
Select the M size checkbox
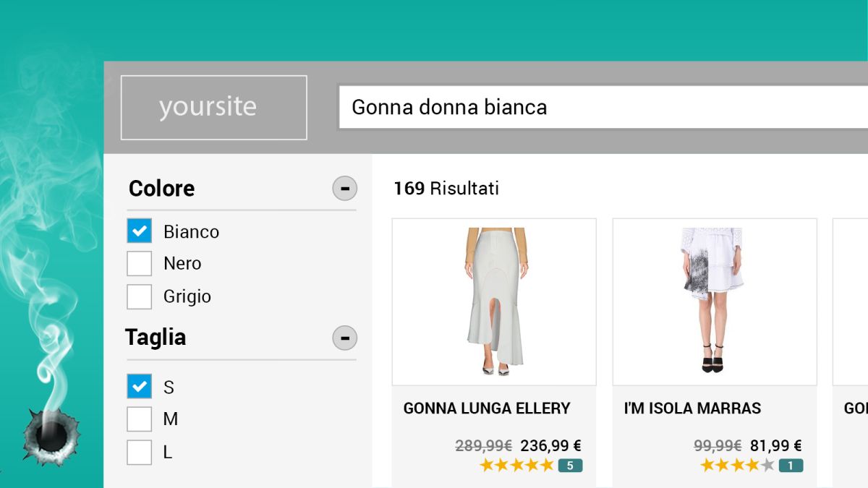tap(140, 419)
